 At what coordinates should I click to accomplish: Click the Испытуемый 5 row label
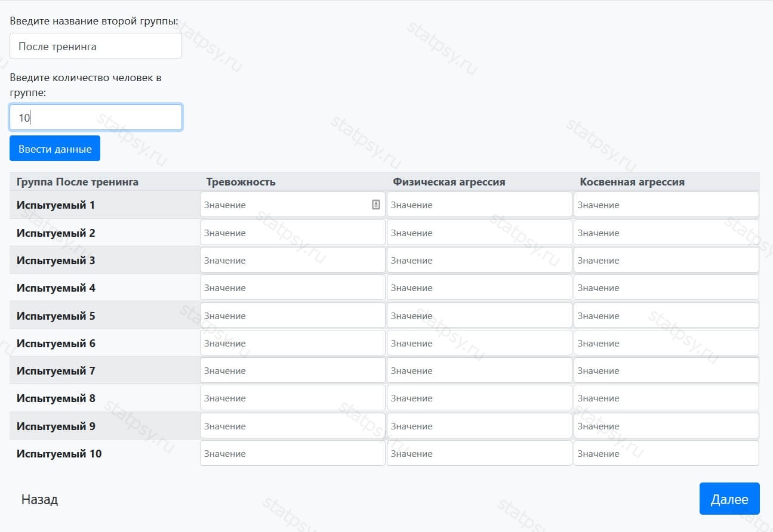coord(56,316)
